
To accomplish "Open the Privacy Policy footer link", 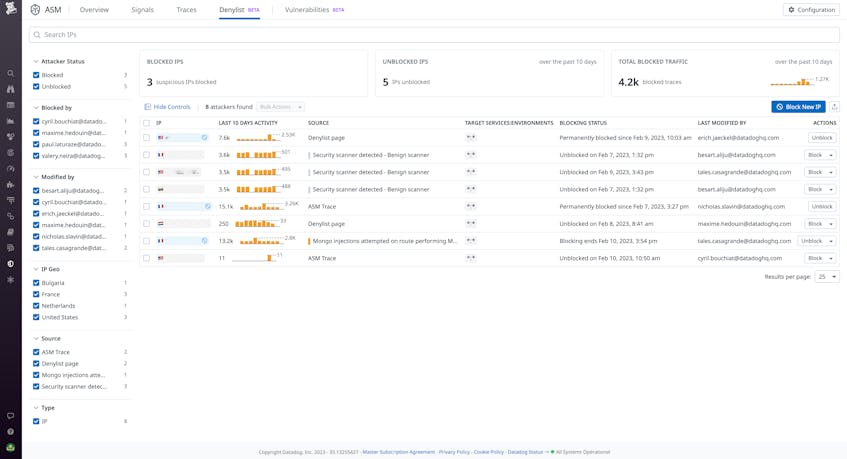I will tap(454, 452).
